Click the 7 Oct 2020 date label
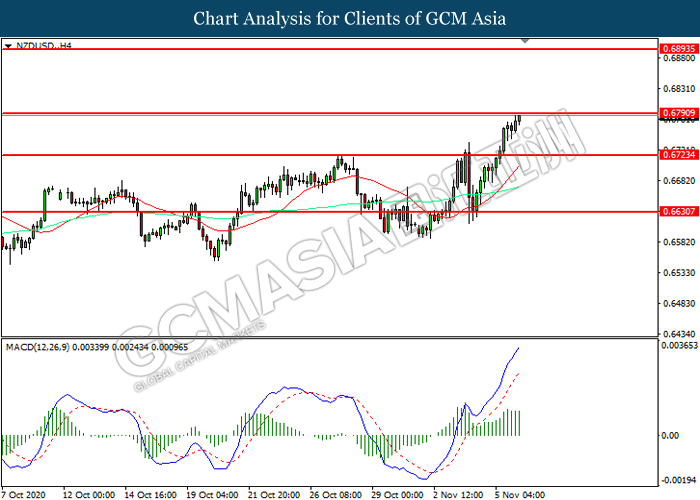This screenshot has height=500, width=700. pos(24,495)
